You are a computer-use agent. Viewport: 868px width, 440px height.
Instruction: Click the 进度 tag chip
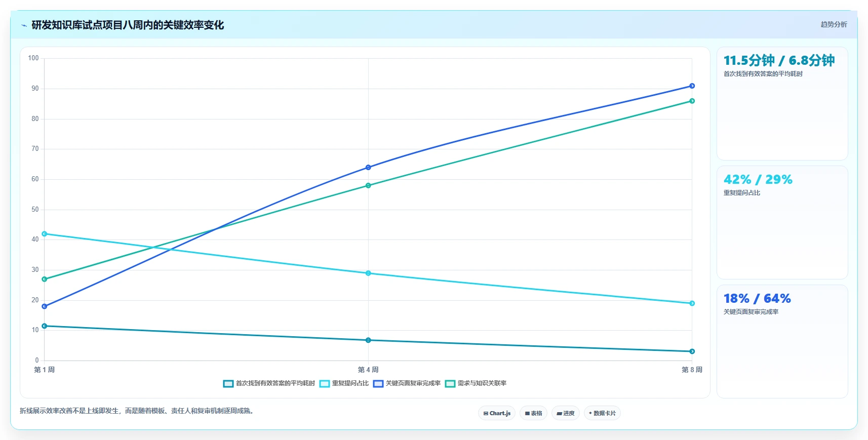point(566,413)
